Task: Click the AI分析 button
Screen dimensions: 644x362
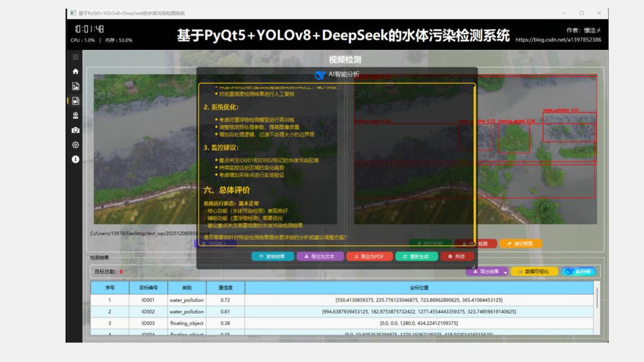Action: click(578, 272)
